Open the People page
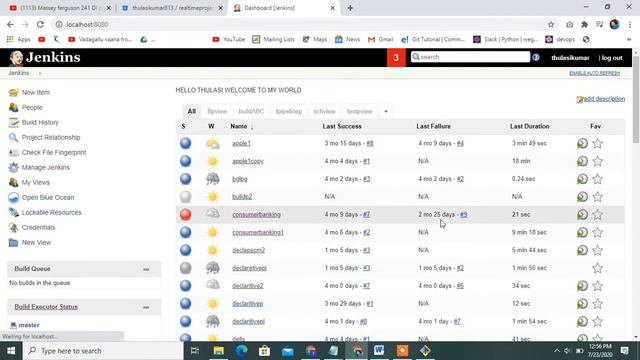Image resolution: width=640 pixels, height=360 pixels. click(32, 107)
